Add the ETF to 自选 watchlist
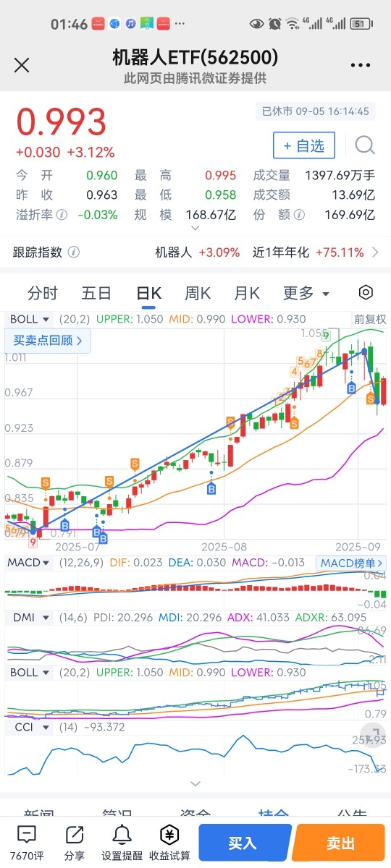 [x=304, y=145]
